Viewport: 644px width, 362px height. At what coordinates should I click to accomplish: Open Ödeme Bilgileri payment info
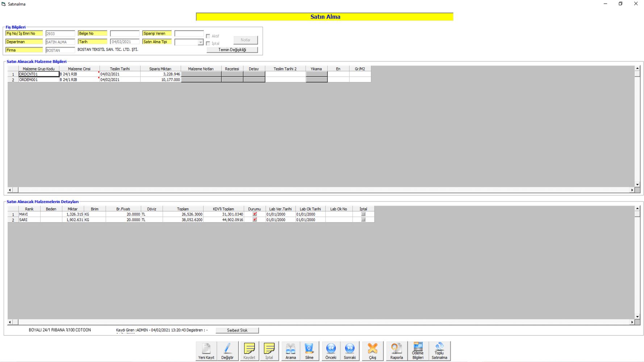(418, 351)
